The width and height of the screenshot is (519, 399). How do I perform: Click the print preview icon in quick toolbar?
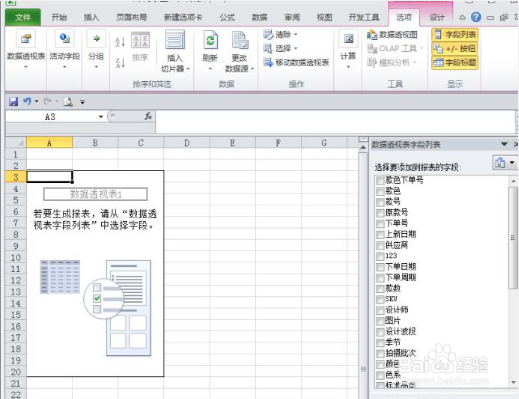(x=68, y=102)
